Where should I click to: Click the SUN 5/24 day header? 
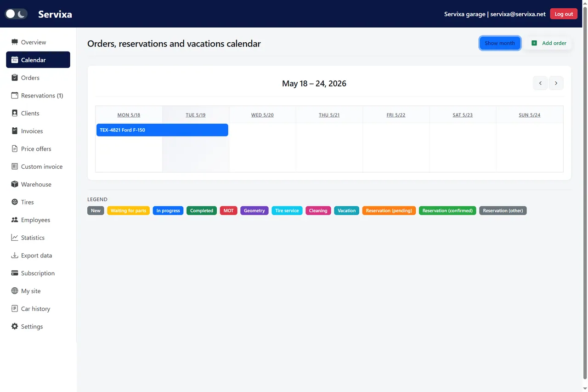tap(530, 115)
